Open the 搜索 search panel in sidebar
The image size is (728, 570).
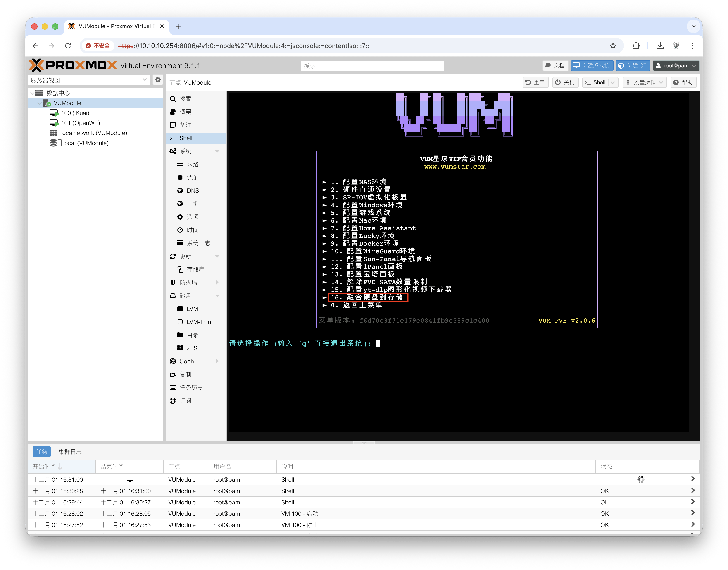[x=186, y=99]
